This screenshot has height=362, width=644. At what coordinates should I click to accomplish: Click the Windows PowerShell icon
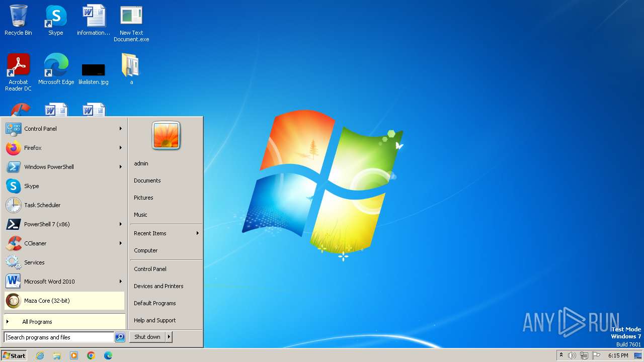pos(13,167)
